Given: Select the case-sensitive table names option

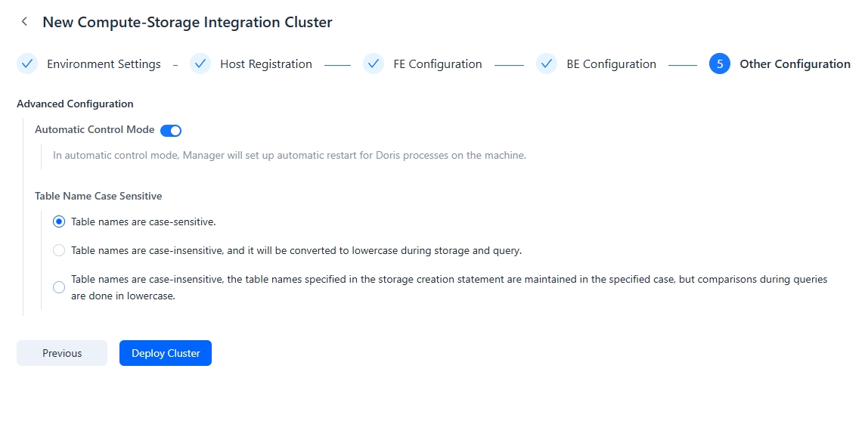Looking at the screenshot, I should coord(59,221).
